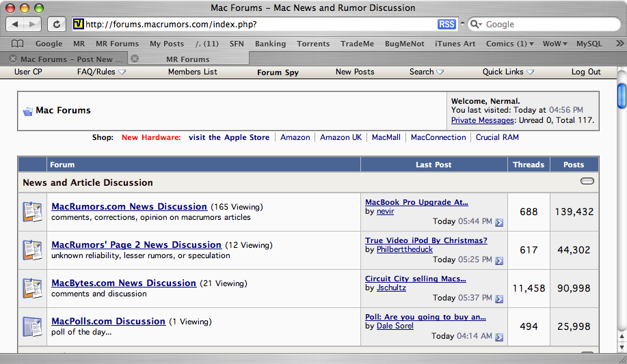627x364 pixels.
Task: Visit the Apple Store link
Action: [x=229, y=137]
